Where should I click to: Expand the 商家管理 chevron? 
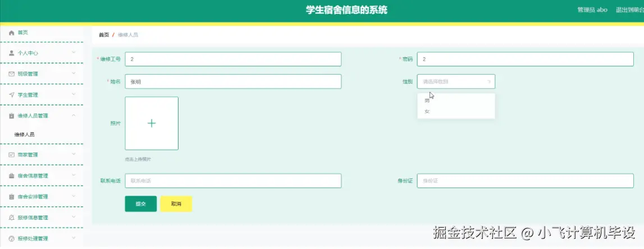pos(74,154)
